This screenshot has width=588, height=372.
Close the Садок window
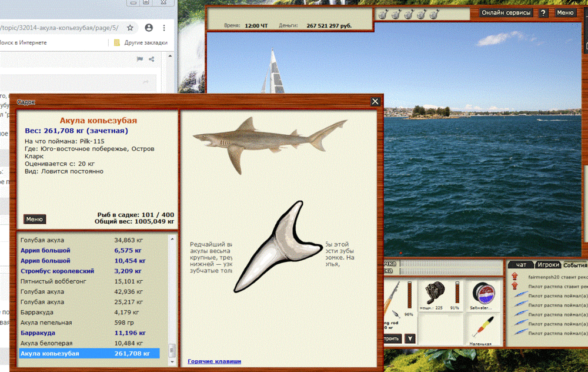(375, 101)
